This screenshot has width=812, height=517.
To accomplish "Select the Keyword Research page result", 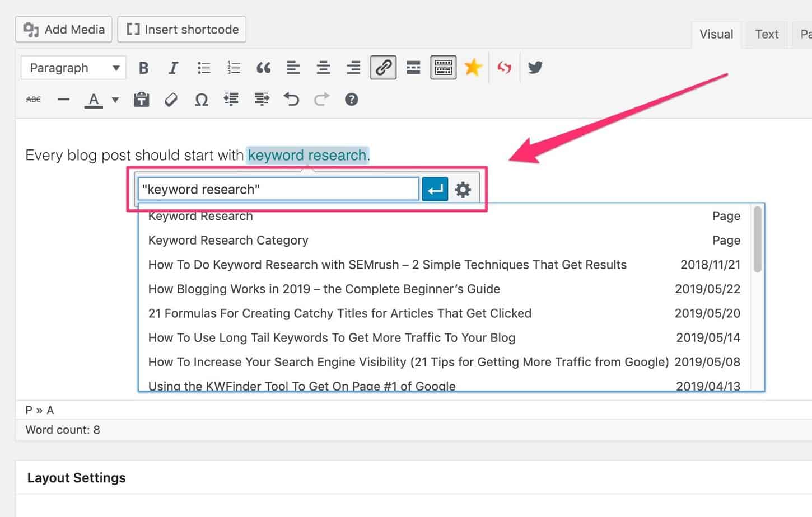I will [x=200, y=216].
